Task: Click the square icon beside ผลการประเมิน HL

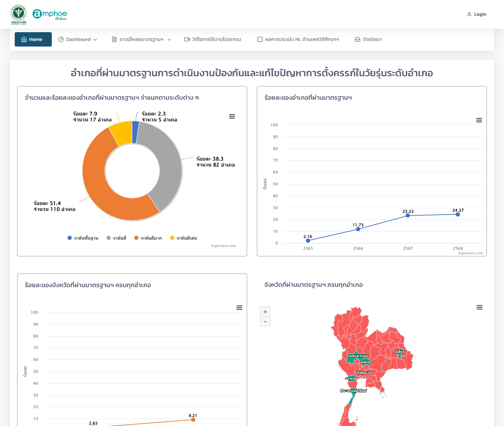Action: pos(260,40)
